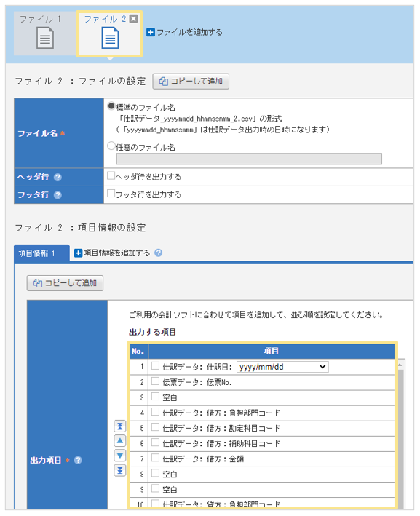Click the scrollbar up arrow of item list

(400, 365)
